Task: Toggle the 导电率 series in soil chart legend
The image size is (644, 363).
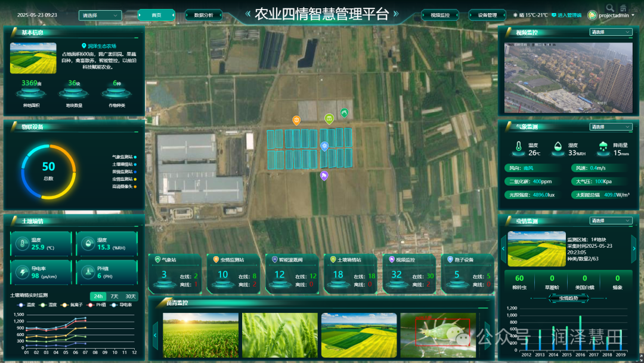Action: pyautogui.click(x=122, y=305)
